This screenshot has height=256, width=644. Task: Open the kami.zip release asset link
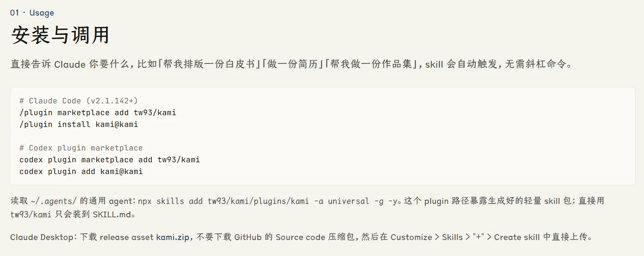pos(173,237)
